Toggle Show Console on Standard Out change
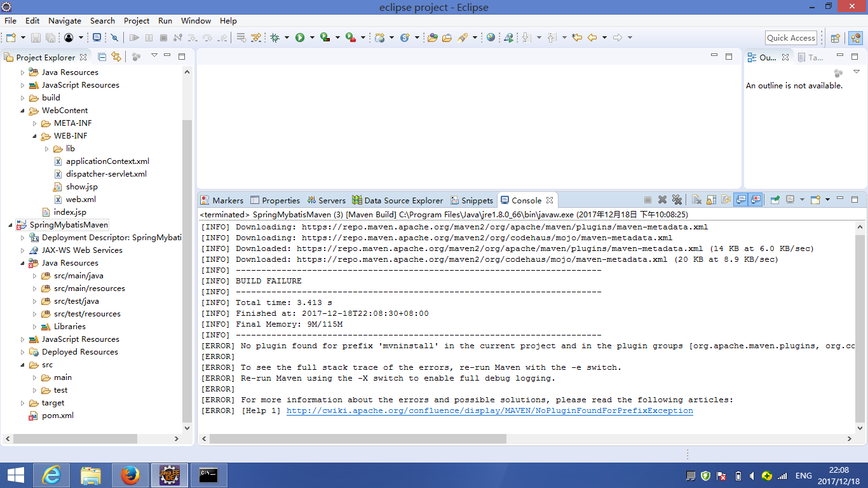This screenshot has height=488, width=868. click(741, 200)
